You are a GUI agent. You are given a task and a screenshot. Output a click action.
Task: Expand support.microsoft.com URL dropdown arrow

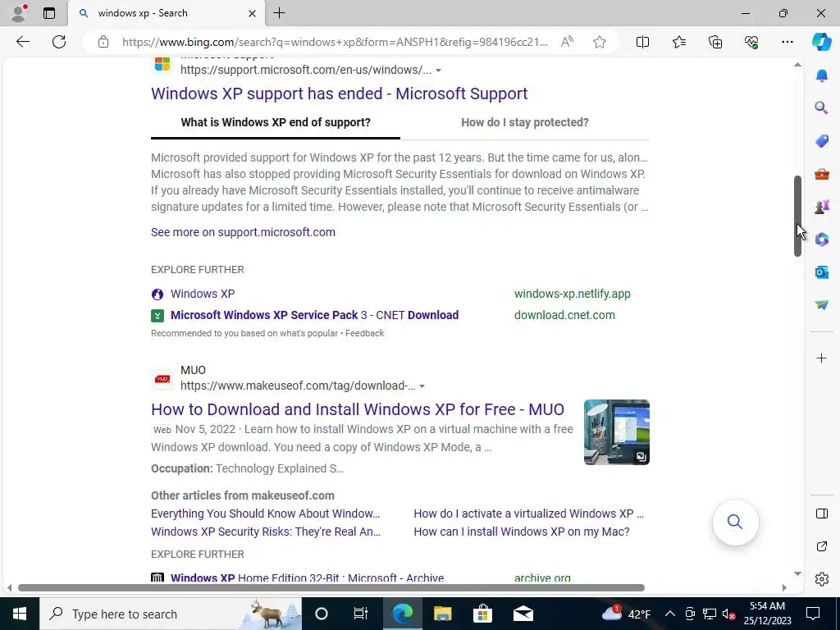(438, 71)
